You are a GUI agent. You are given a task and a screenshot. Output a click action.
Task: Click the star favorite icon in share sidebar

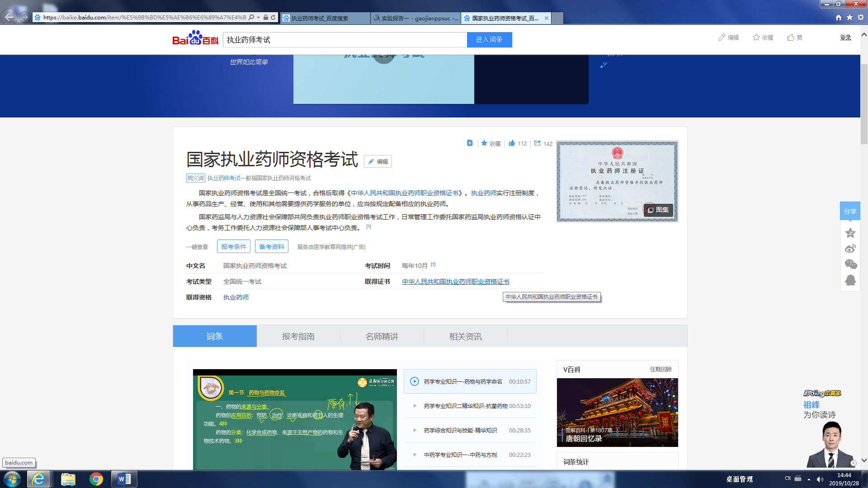tap(850, 233)
